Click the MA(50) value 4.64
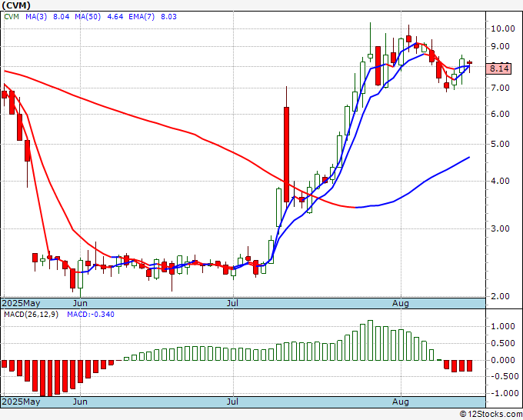The width and height of the screenshot is (523, 420). click(x=115, y=17)
